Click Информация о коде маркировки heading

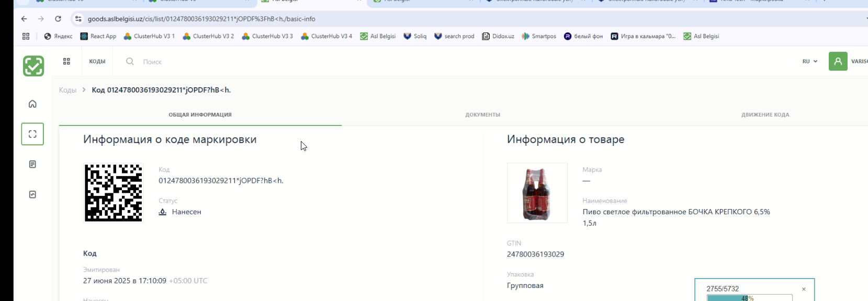coord(170,140)
